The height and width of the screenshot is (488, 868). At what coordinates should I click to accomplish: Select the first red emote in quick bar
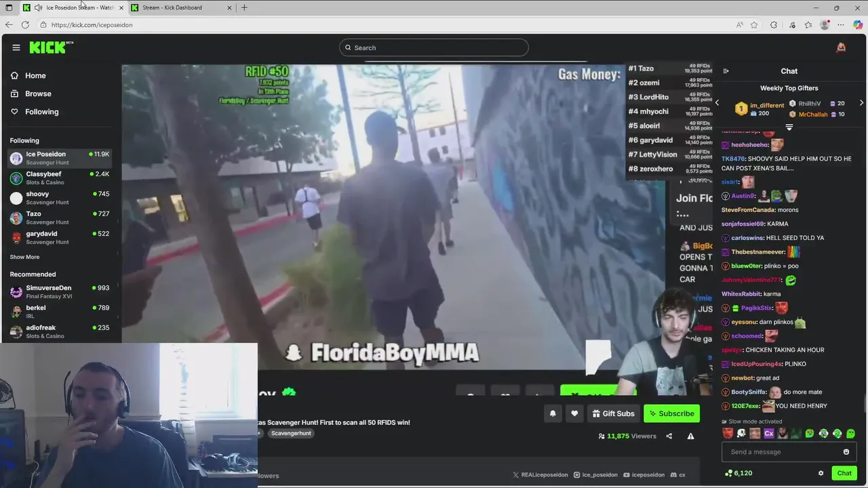728,434
